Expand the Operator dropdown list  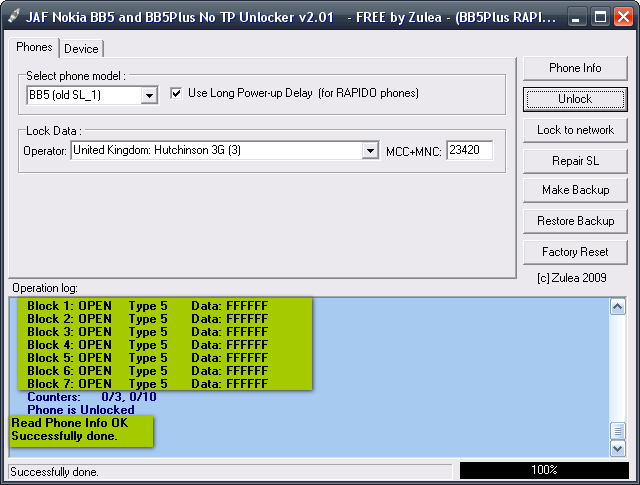click(370, 151)
